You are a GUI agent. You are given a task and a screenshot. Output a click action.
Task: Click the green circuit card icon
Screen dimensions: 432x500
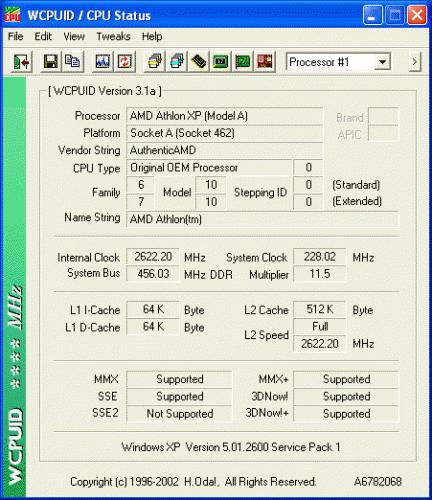pyautogui.click(x=243, y=62)
